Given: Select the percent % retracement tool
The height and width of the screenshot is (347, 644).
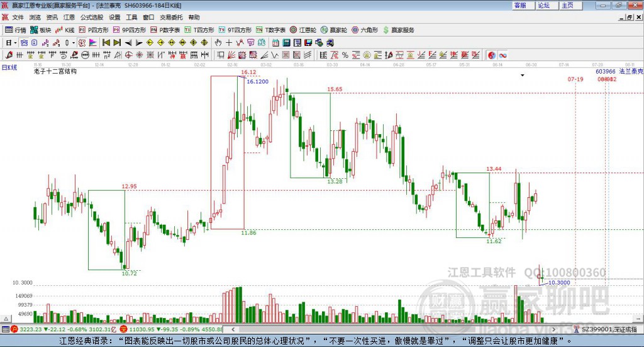Looking at the screenshot, I should coord(345,55).
